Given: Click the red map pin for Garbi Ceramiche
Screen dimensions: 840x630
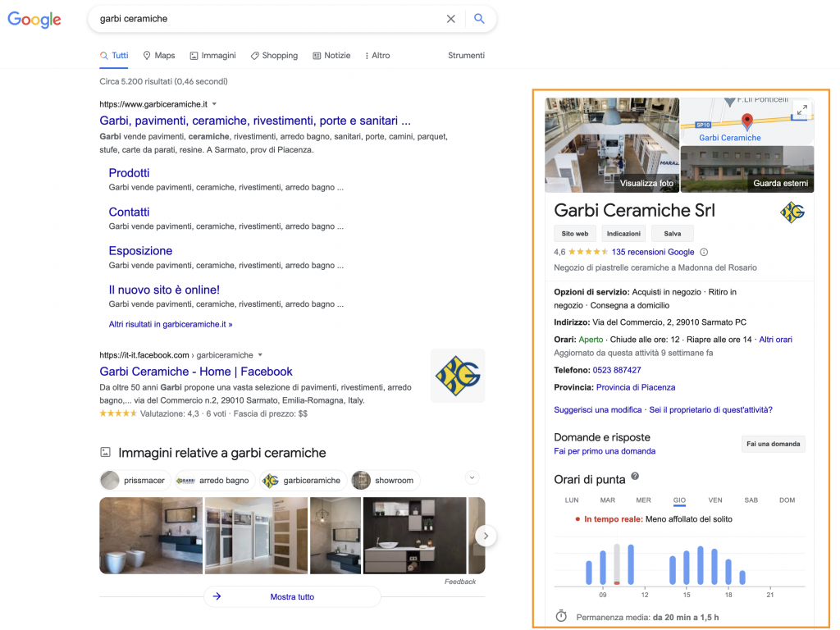Looking at the screenshot, I should coord(746,121).
